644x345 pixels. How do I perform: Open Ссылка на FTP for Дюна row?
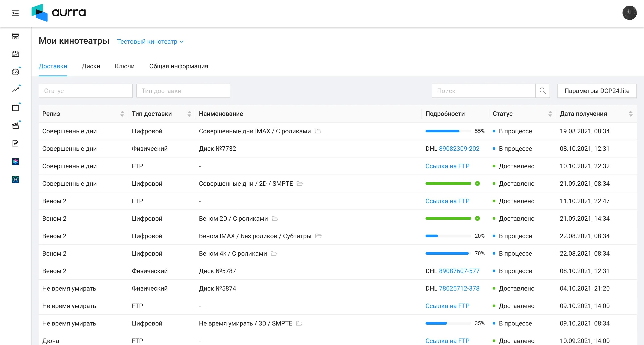pyautogui.click(x=447, y=341)
